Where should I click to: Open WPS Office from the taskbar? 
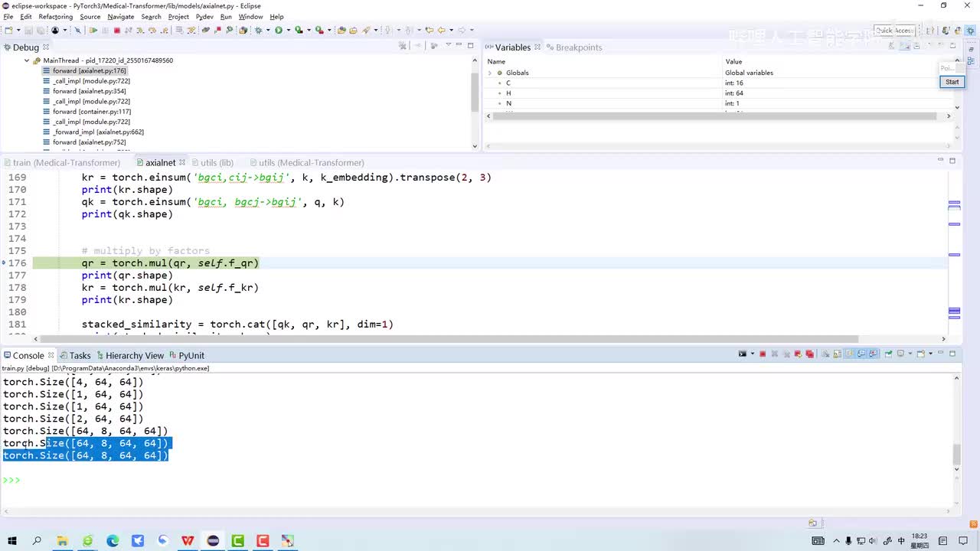pos(188,541)
